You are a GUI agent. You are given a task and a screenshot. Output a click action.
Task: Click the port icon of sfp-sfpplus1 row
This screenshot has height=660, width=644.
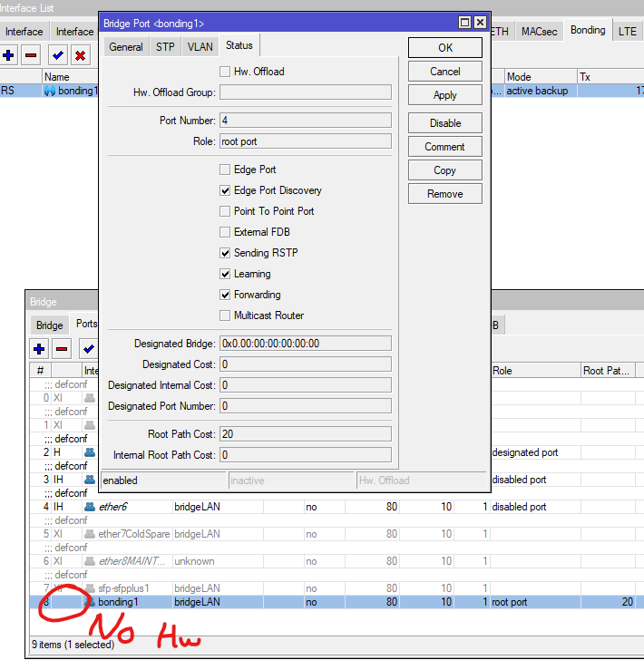[90, 588]
